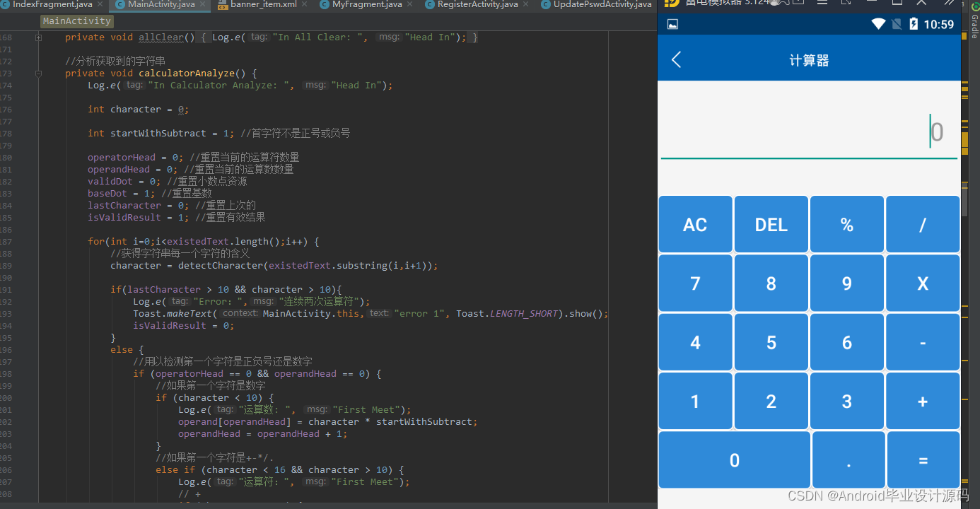Switch to MainActivity.java tab

[161, 4]
